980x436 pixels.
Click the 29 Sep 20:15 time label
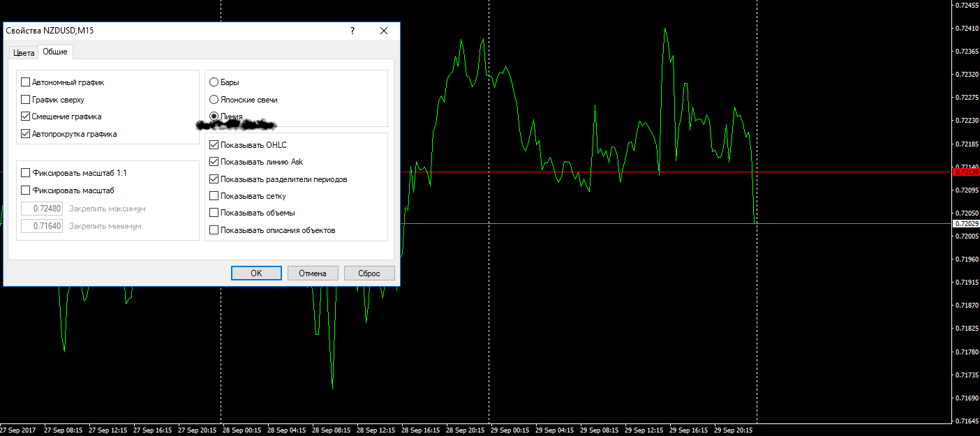(x=734, y=430)
